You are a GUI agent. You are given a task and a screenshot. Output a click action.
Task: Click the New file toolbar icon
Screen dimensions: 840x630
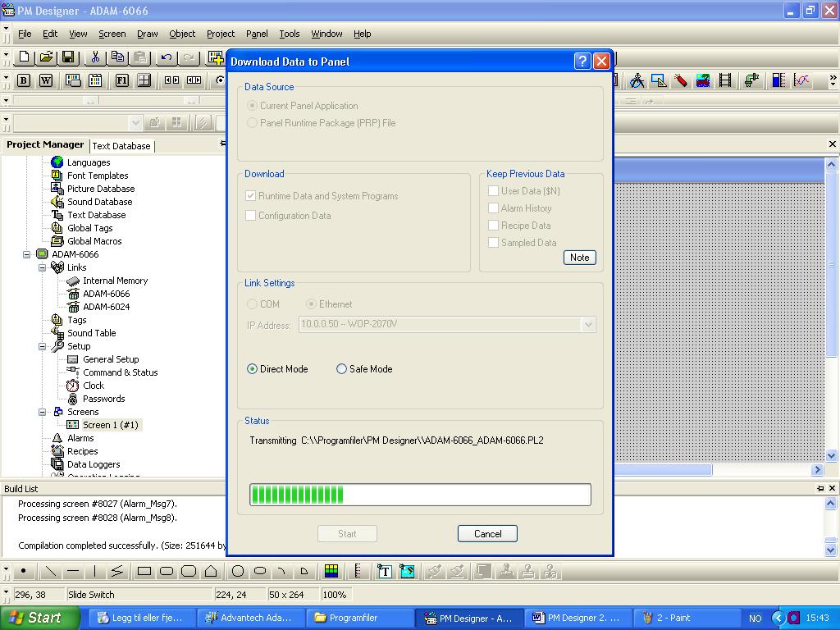point(24,57)
